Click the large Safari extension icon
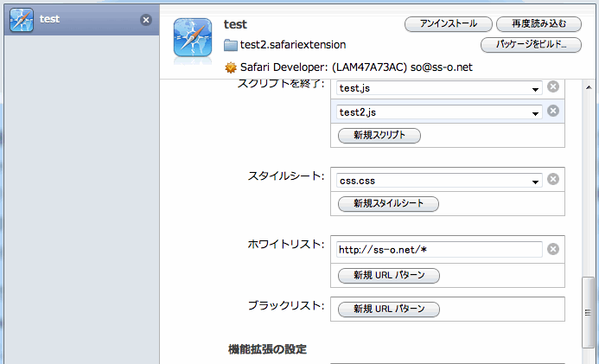Image resolution: width=599 pixels, height=364 pixels. click(x=193, y=37)
